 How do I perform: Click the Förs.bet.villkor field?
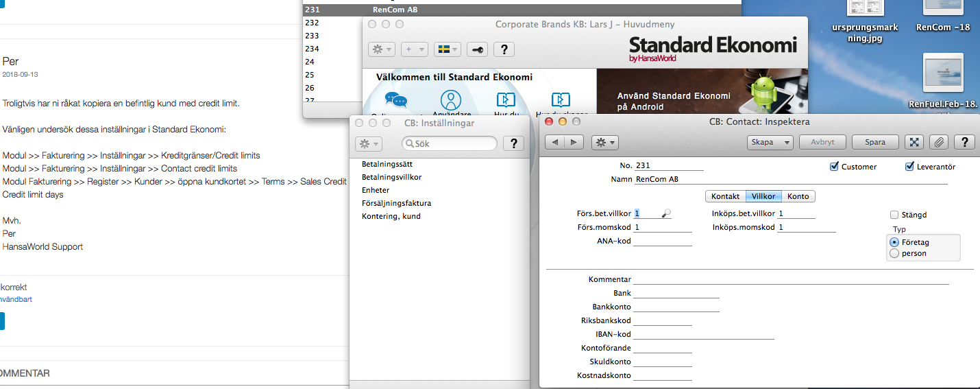tap(647, 214)
